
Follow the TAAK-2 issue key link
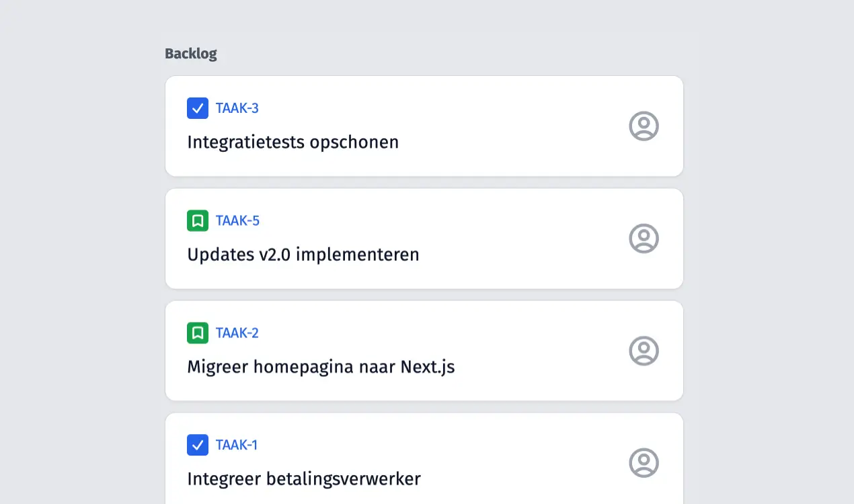pos(237,333)
